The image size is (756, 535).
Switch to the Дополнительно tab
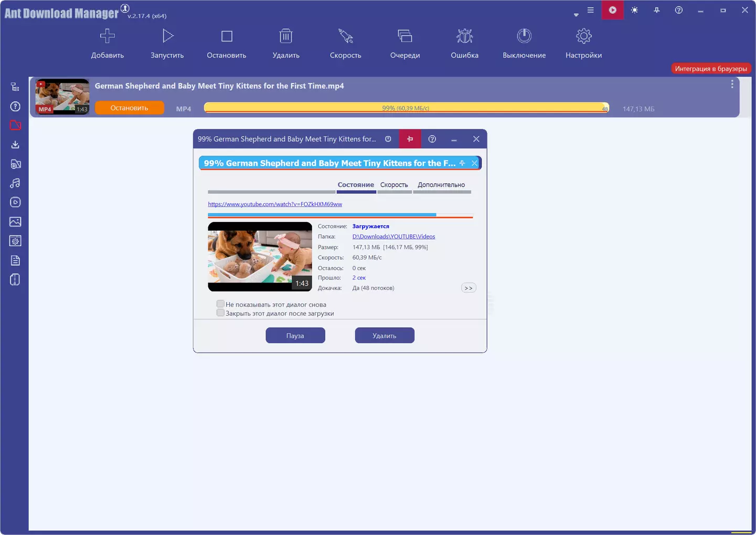[441, 185]
